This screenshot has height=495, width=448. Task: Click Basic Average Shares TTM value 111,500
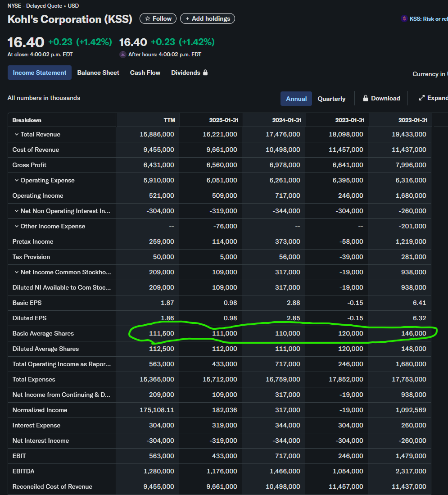pyautogui.click(x=162, y=333)
